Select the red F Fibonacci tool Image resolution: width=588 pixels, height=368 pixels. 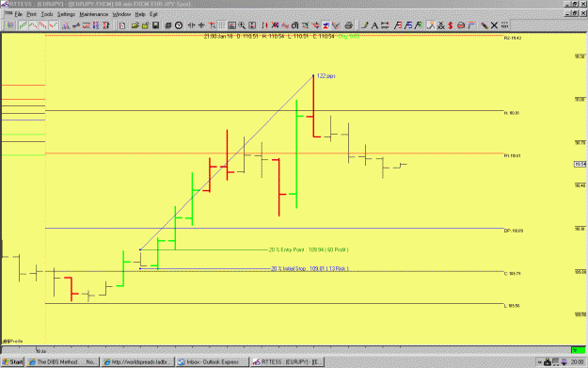pyautogui.click(x=398, y=25)
